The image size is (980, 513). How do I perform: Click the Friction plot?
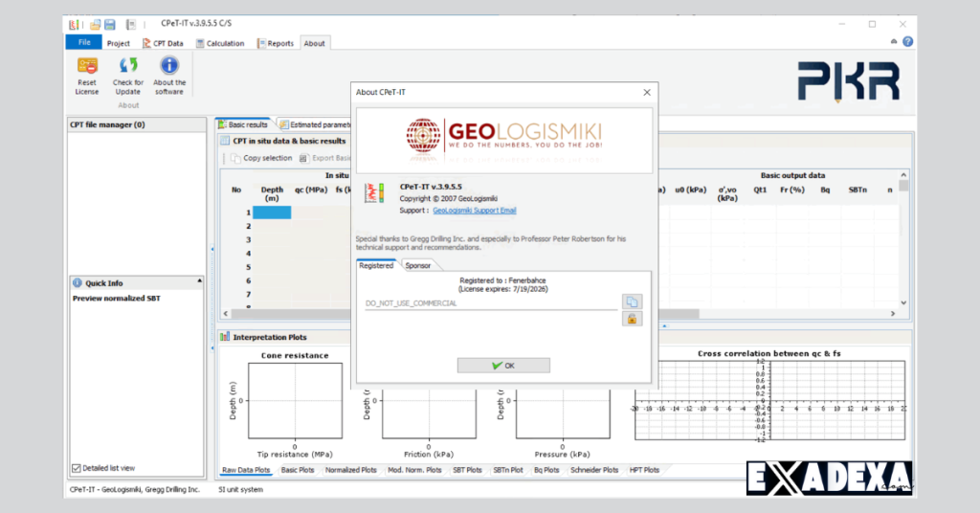[x=429, y=413]
